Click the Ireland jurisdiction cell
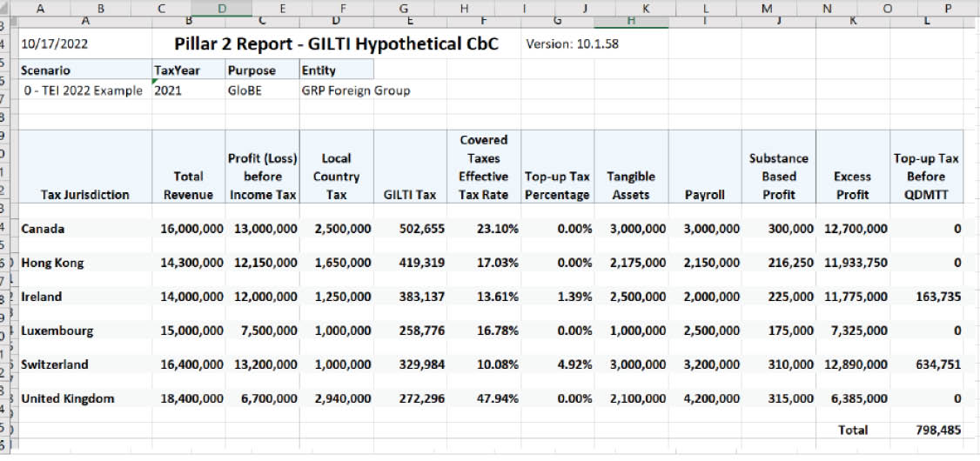This screenshot has height=461, width=980. pyautogui.click(x=85, y=297)
